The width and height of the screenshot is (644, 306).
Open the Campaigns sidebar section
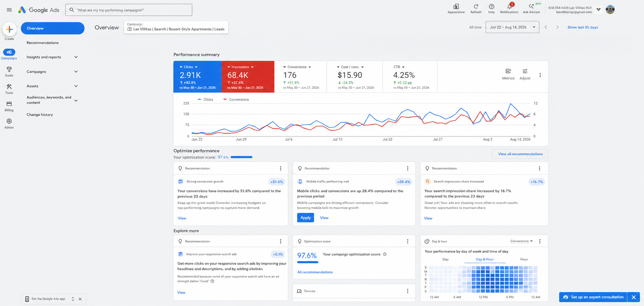click(9, 54)
